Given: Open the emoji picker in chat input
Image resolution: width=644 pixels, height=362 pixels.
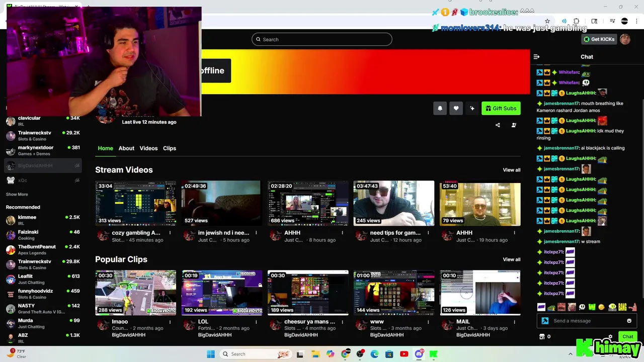Looking at the screenshot, I should 629,321.
